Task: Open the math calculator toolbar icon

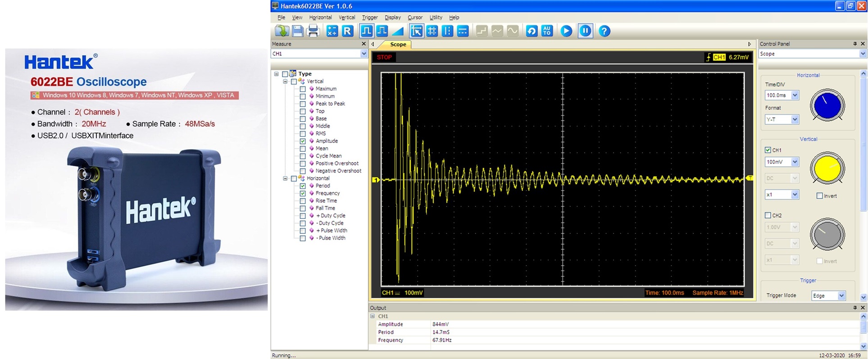Action: pos(332,31)
